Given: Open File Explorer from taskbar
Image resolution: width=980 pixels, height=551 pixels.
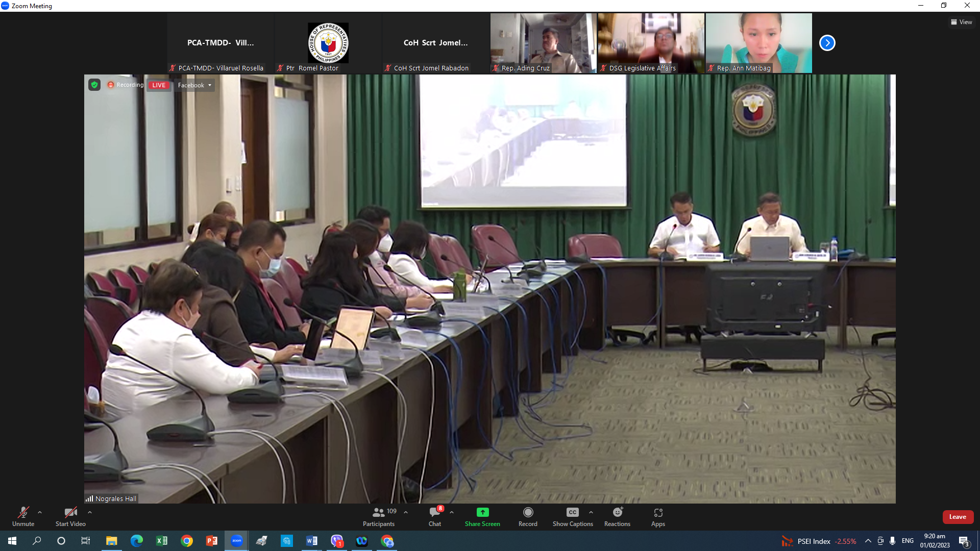Looking at the screenshot, I should tap(111, 541).
